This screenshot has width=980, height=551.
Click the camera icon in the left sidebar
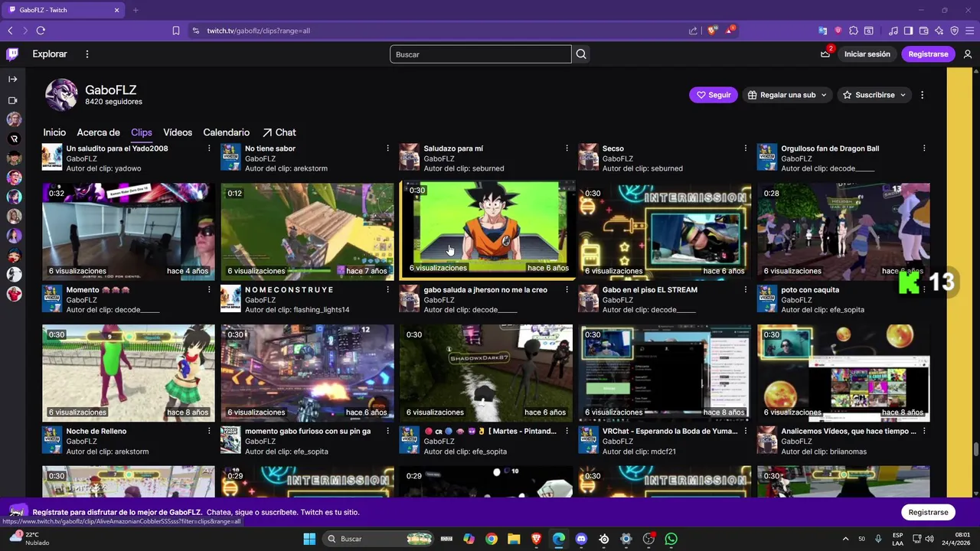tap(12, 100)
